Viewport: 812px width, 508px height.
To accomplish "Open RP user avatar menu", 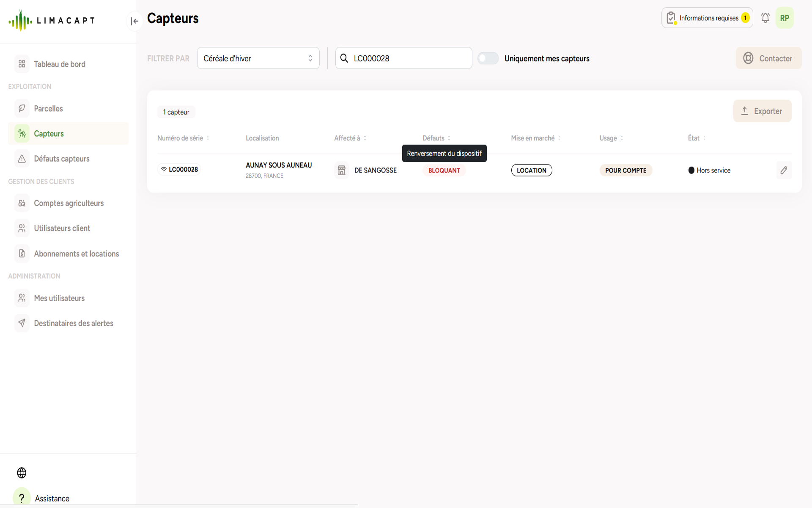I will (x=785, y=18).
